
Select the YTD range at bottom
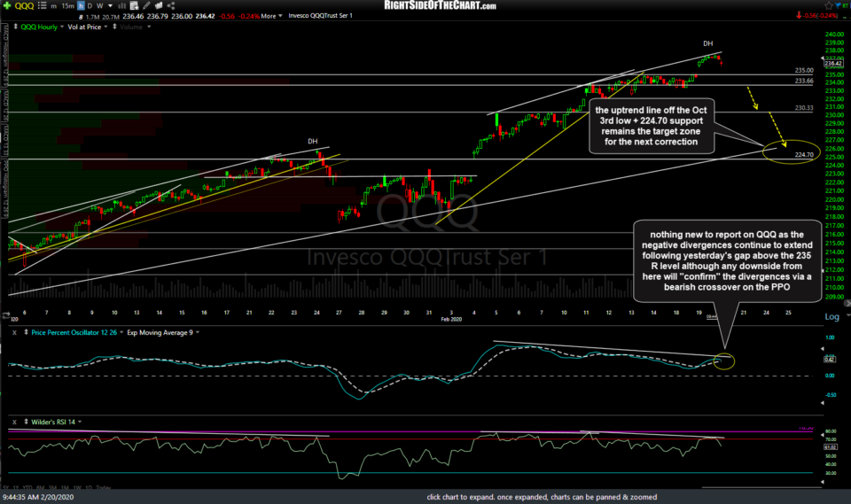(27, 488)
